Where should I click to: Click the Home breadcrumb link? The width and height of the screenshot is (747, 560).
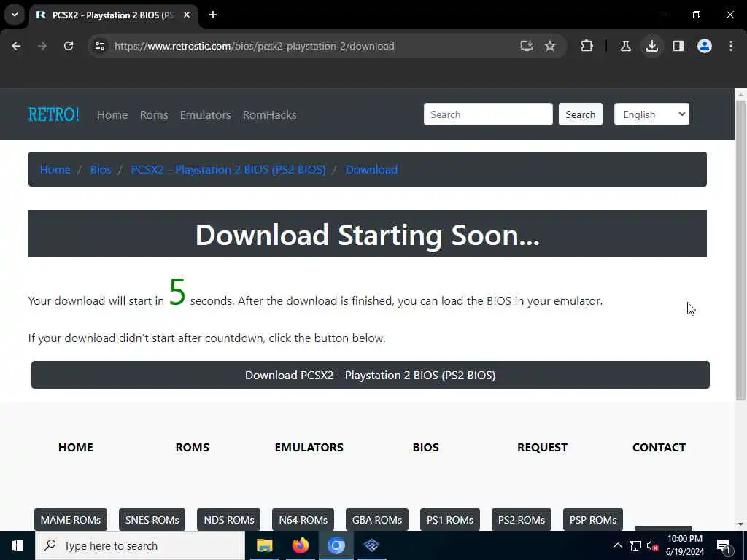click(x=55, y=169)
